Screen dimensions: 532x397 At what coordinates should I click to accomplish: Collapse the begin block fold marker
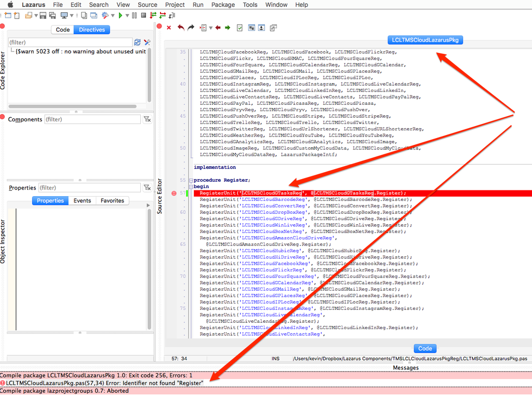pyautogui.click(x=191, y=187)
